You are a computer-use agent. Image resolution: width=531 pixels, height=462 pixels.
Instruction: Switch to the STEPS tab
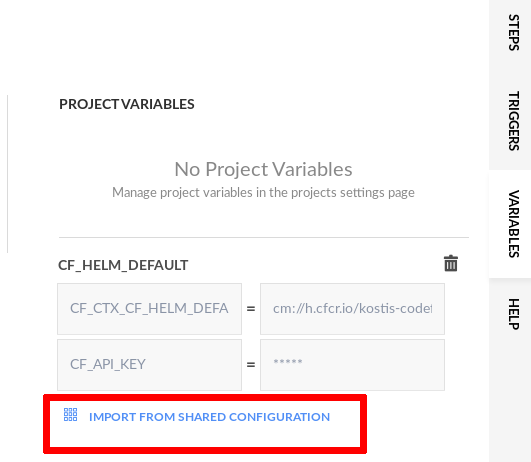pos(513,33)
